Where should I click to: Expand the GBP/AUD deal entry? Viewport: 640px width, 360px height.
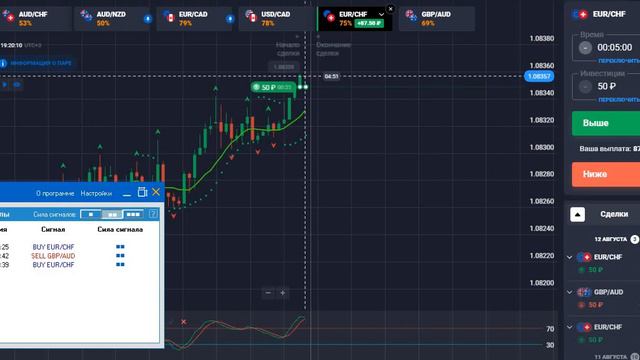(570, 292)
